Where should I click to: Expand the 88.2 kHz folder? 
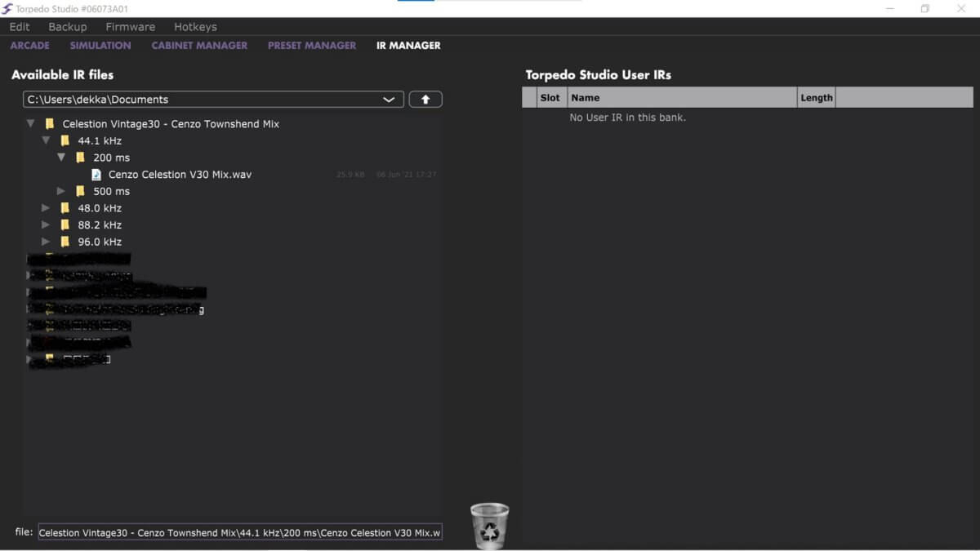(47, 224)
